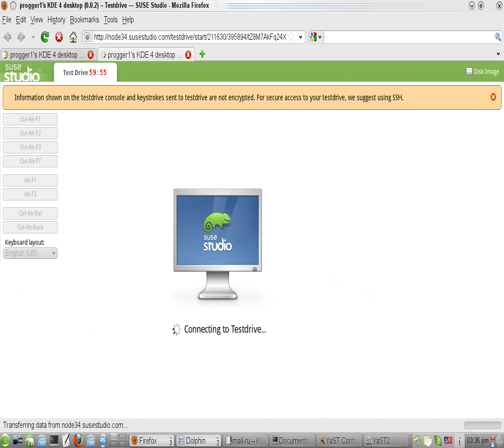Close the first browser tab

point(91,55)
